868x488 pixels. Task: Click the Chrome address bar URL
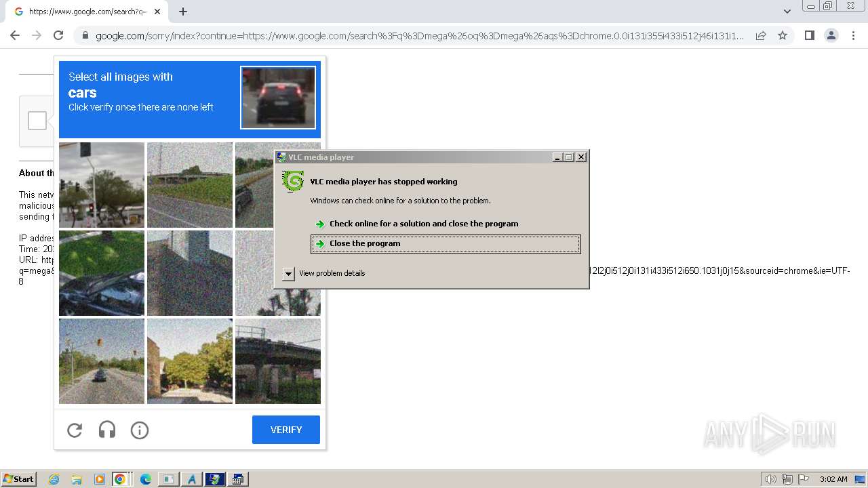(x=419, y=35)
